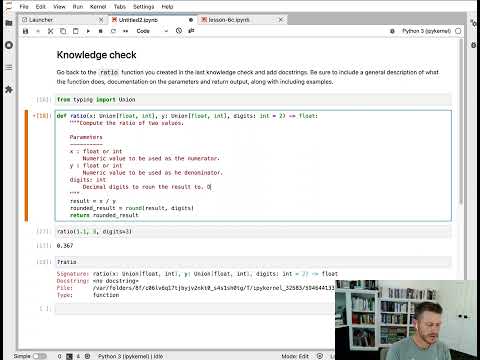
Task: Open the Help menu
Action: [167, 7]
